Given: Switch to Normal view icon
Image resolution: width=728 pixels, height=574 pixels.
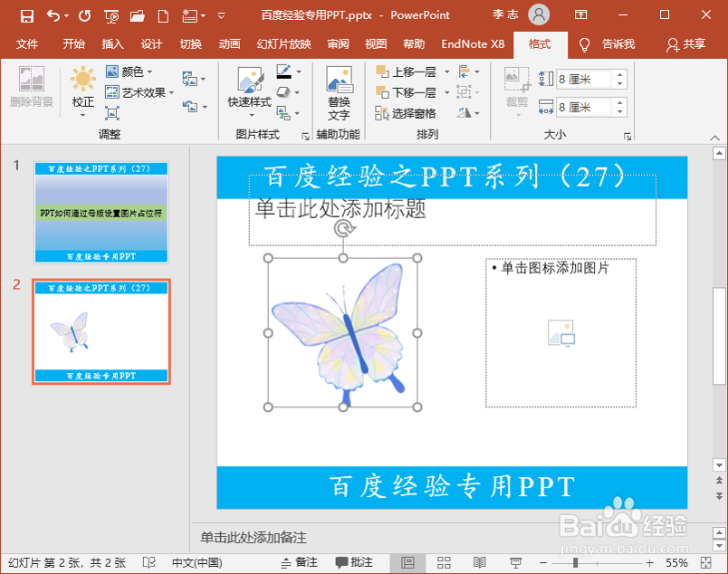Looking at the screenshot, I should pos(407,563).
